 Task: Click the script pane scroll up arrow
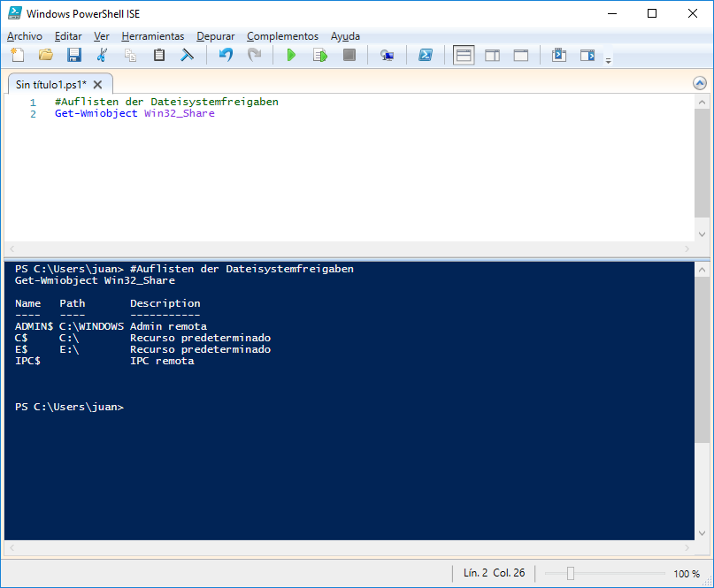702,102
